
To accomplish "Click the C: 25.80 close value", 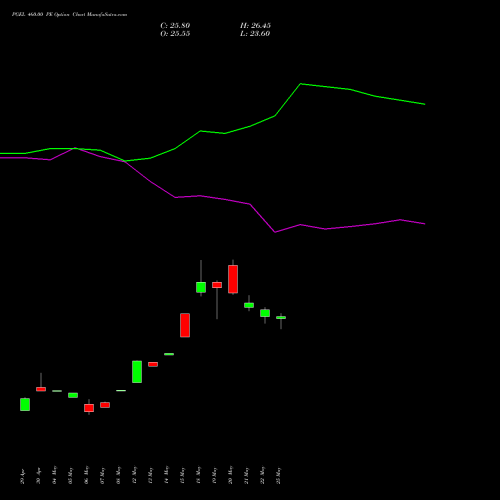I will pos(175,26).
